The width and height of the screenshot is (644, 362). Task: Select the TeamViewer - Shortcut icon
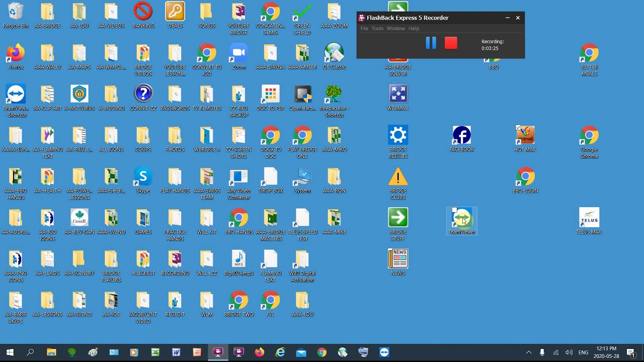(16, 102)
